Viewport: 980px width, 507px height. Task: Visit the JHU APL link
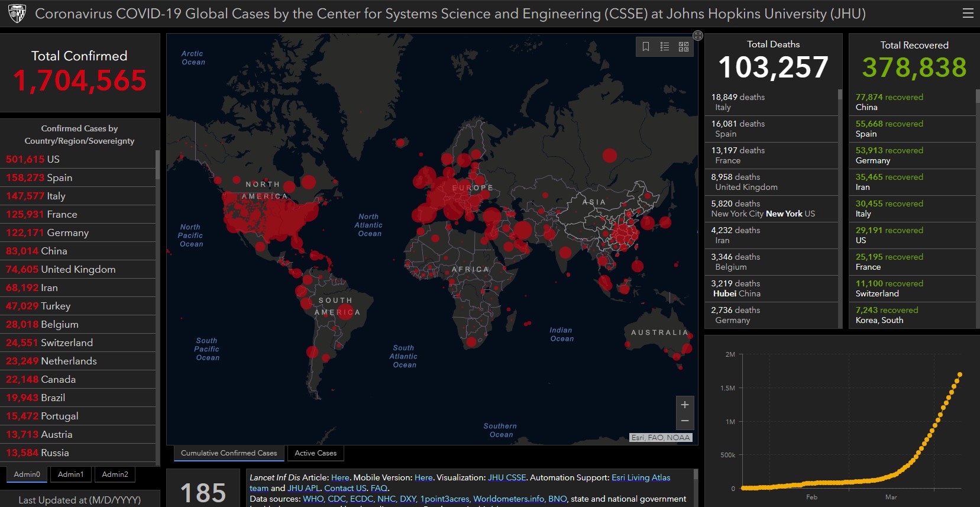pyautogui.click(x=304, y=488)
